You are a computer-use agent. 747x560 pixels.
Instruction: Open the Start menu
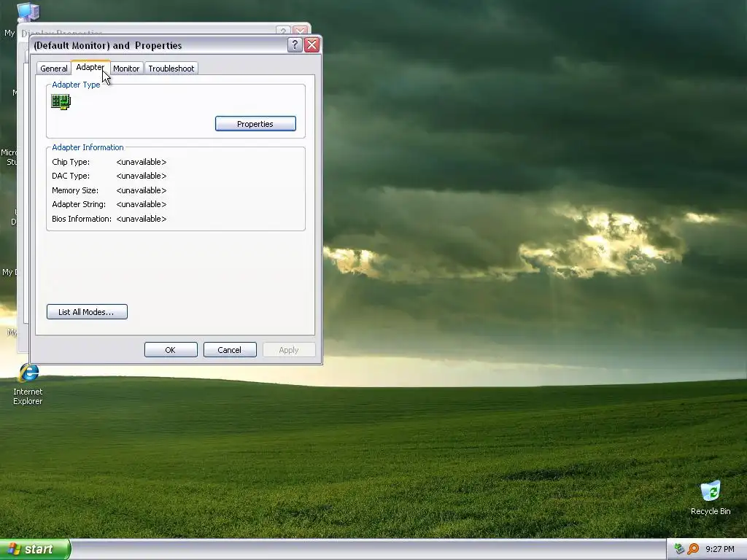point(35,549)
